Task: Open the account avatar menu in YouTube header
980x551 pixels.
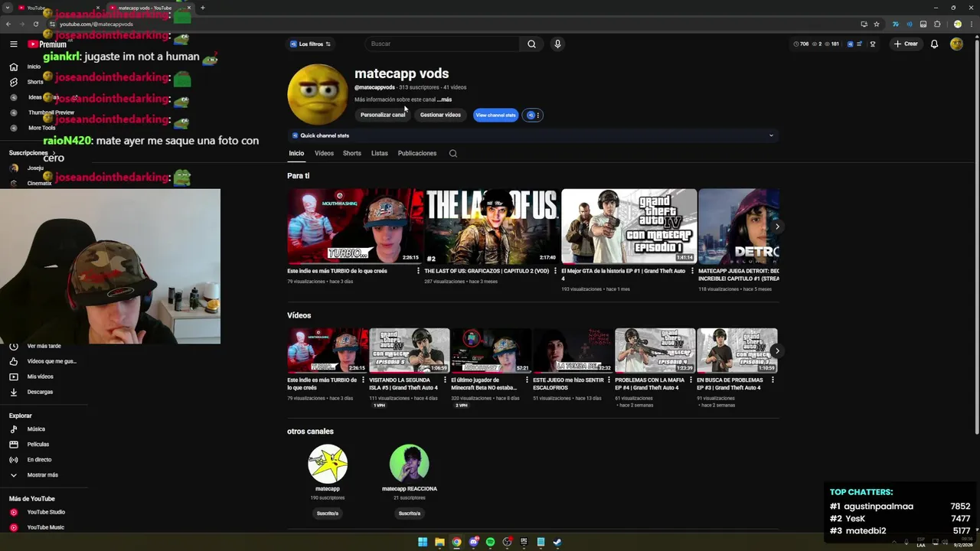Action: coord(956,44)
